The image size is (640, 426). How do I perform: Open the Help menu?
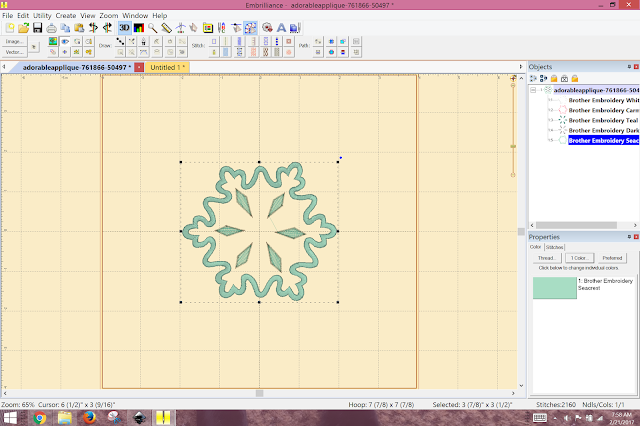coord(160,16)
